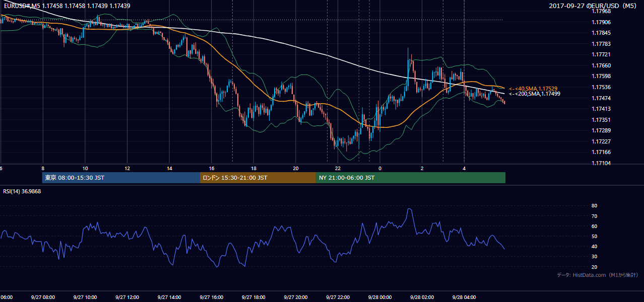Click hour label 18 under the price chart

click(x=253, y=168)
